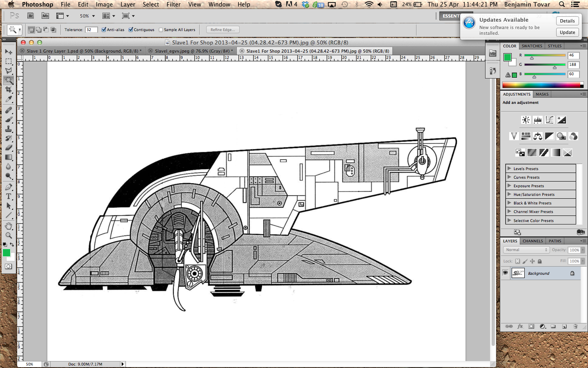This screenshot has width=588, height=368.
Task: Expand Black & White Presets
Action: pos(509,202)
